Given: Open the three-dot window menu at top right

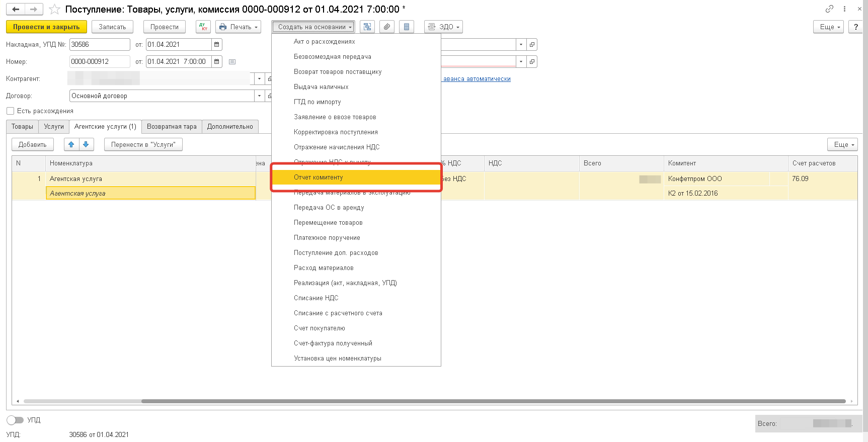Looking at the screenshot, I should (x=844, y=9).
